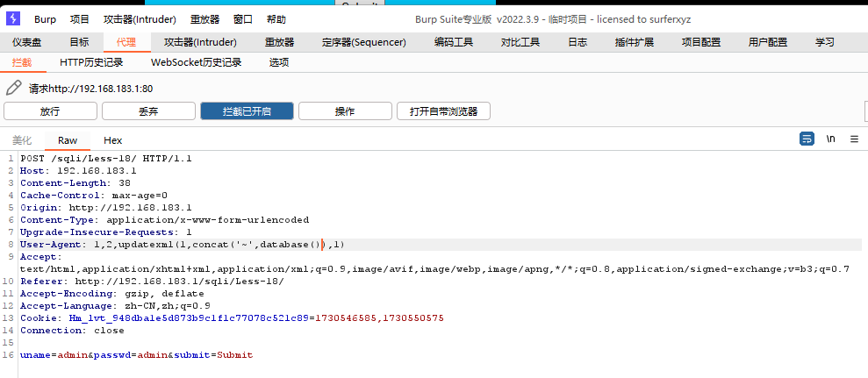Click the Accept-Encoding: gzip, deflate line

pyautogui.click(x=112, y=293)
